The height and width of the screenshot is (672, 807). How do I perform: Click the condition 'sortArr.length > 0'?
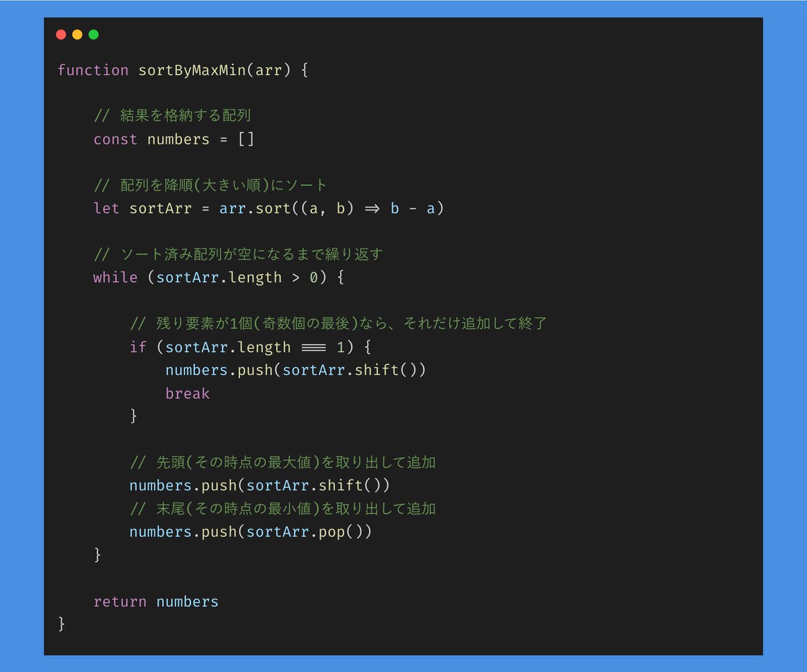pyautogui.click(x=237, y=278)
